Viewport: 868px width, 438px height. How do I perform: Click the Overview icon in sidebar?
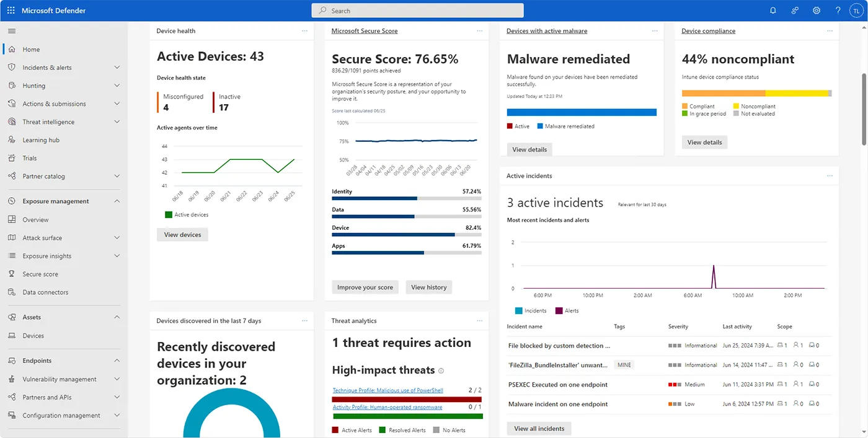(12, 219)
